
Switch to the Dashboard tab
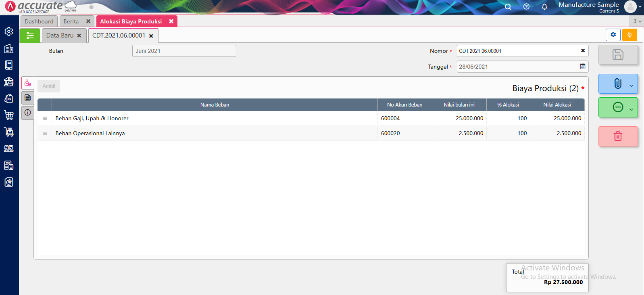pyautogui.click(x=39, y=21)
